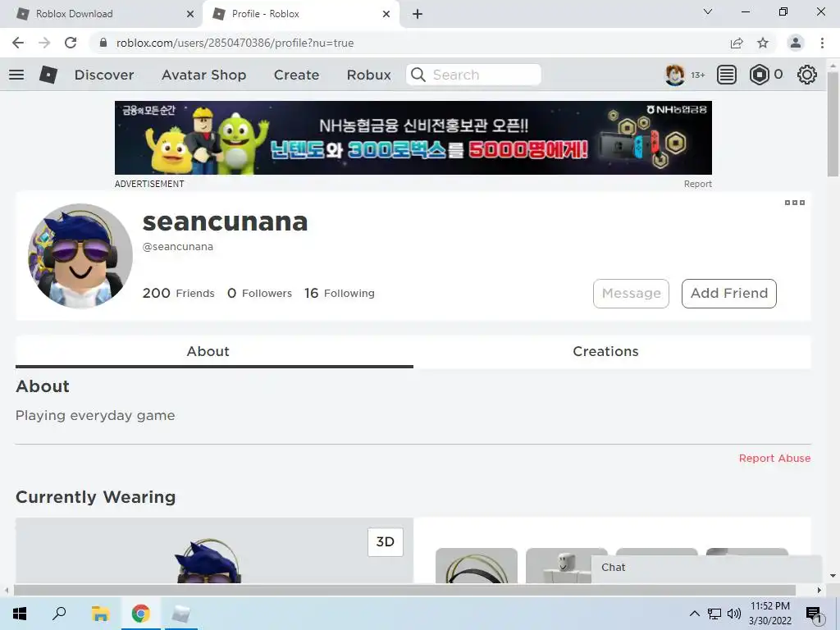The height and width of the screenshot is (630, 840).
Task: View the 16 Following list
Action: click(340, 293)
